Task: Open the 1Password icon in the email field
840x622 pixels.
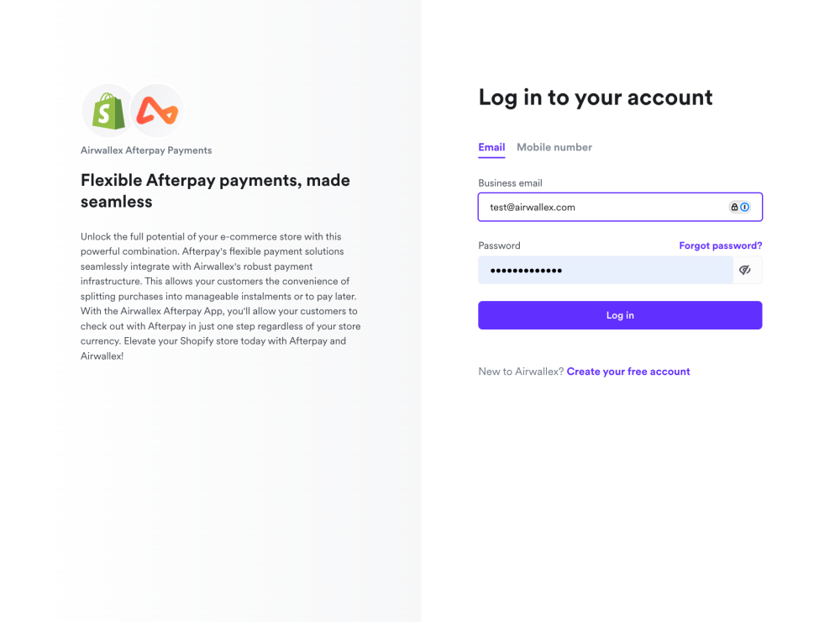Action: point(744,207)
